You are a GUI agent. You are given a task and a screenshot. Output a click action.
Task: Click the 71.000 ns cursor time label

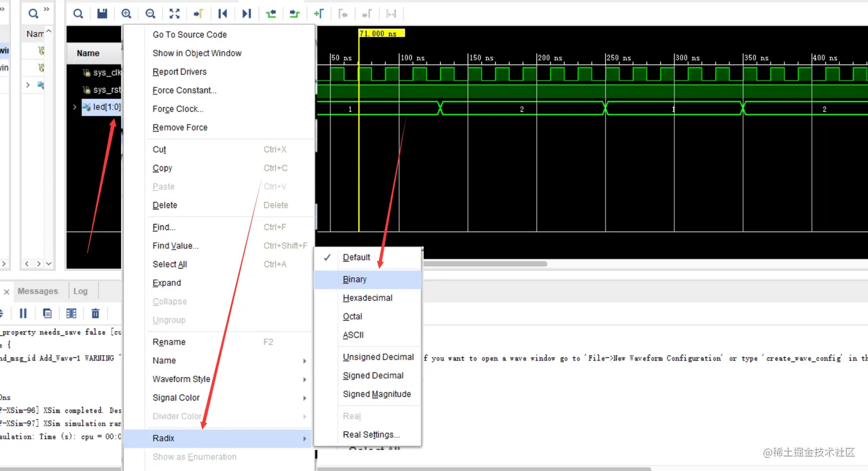[x=382, y=33]
